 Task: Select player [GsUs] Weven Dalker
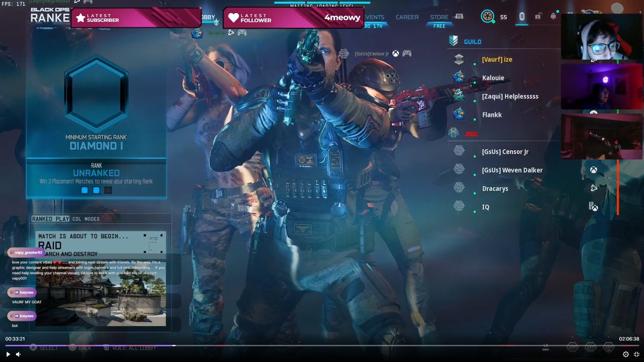click(x=512, y=170)
